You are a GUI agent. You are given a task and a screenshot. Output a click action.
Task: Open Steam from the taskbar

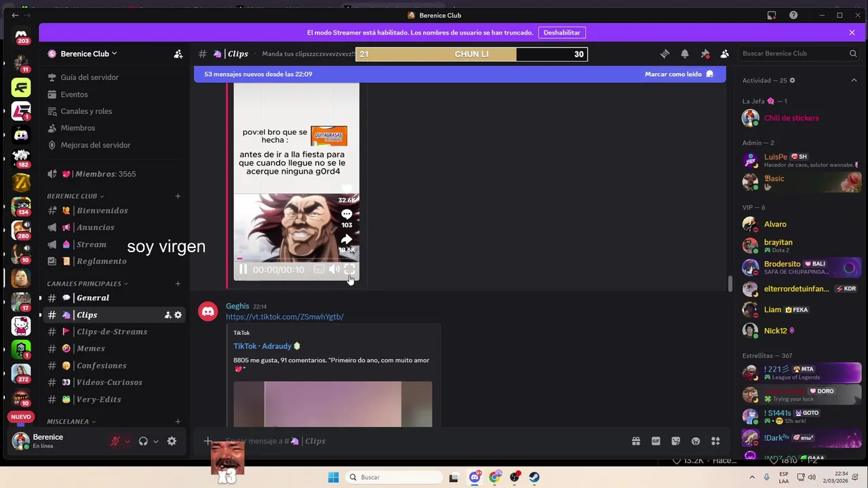pos(534,477)
